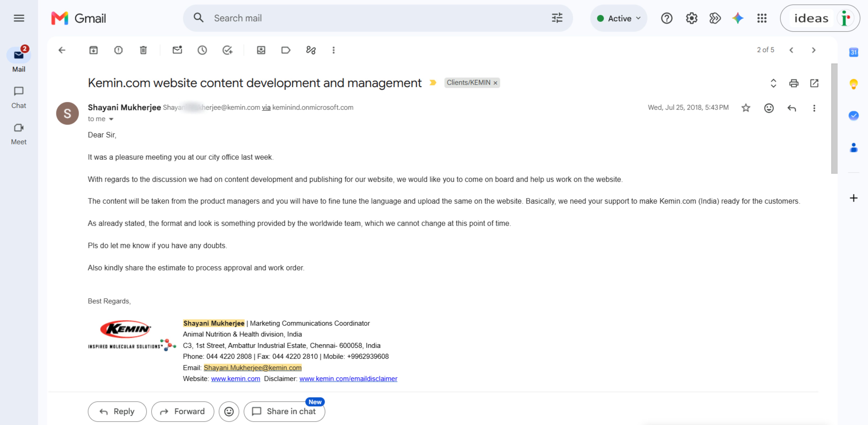This screenshot has height=425, width=868.
Task: Click Share in chat button
Action: point(284,412)
